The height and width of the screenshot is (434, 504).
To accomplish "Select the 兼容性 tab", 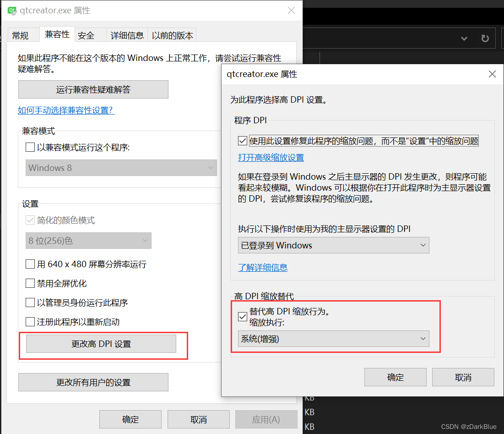I will [x=57, y=34].
